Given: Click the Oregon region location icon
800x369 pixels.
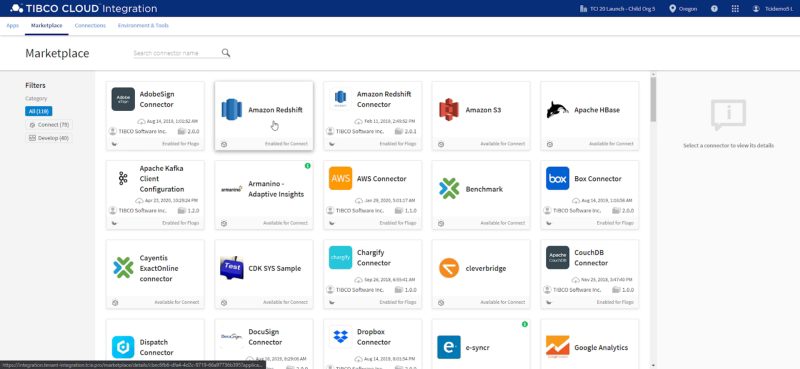Looking at the screenshot, I should click(672, 9).
